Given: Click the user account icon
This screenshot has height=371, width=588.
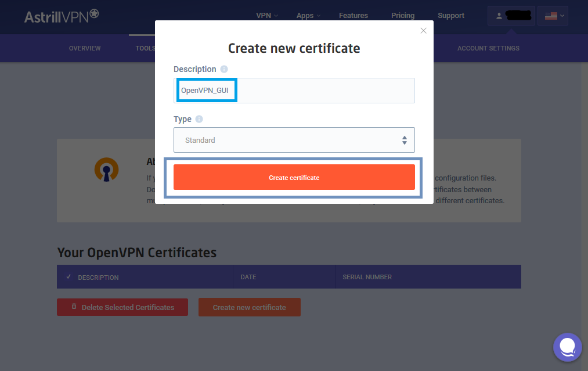Looking at the screenshot, I should click(x=499, y=16).
